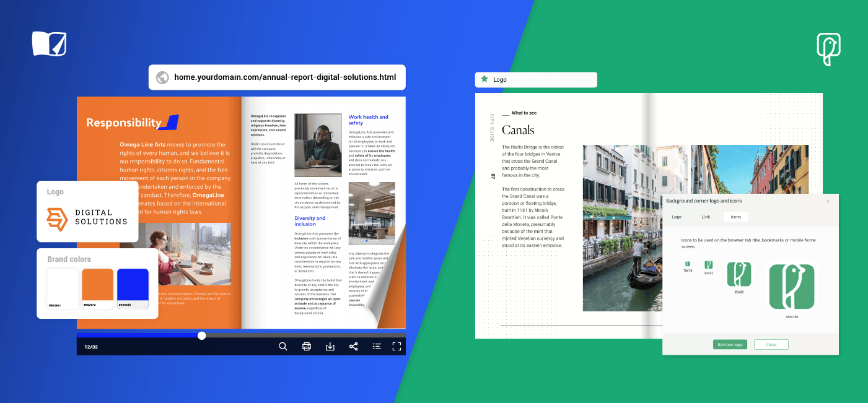Click the Close button in dialog
The image size is (868, 403).
771,345
